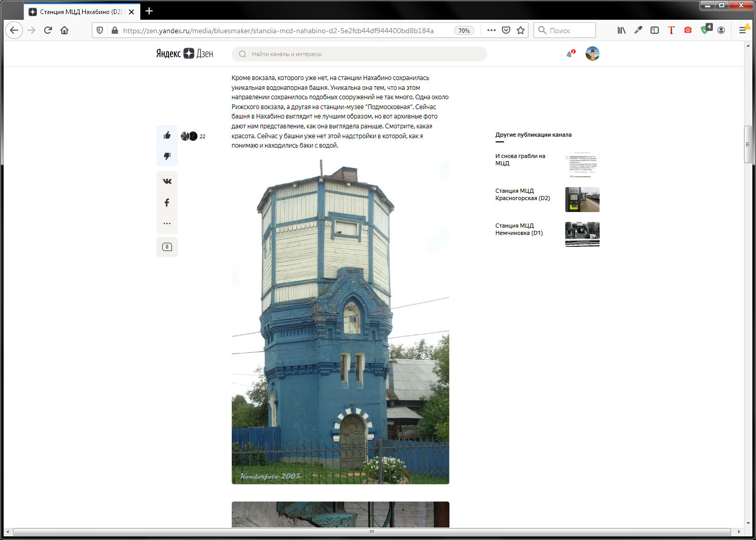Expand more sharing options dots
The height and width of the screenshot is (540, 756).
pyautogui.click(x=167, y=223)
